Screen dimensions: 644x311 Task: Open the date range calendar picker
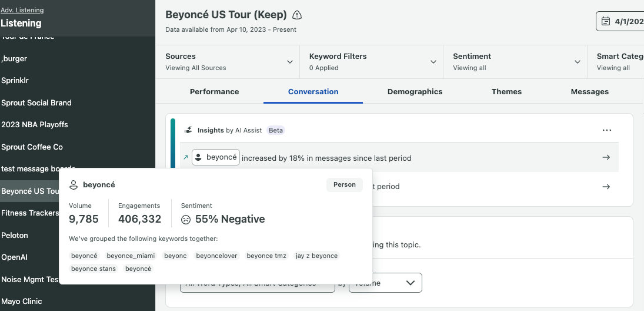pos(620,21)
